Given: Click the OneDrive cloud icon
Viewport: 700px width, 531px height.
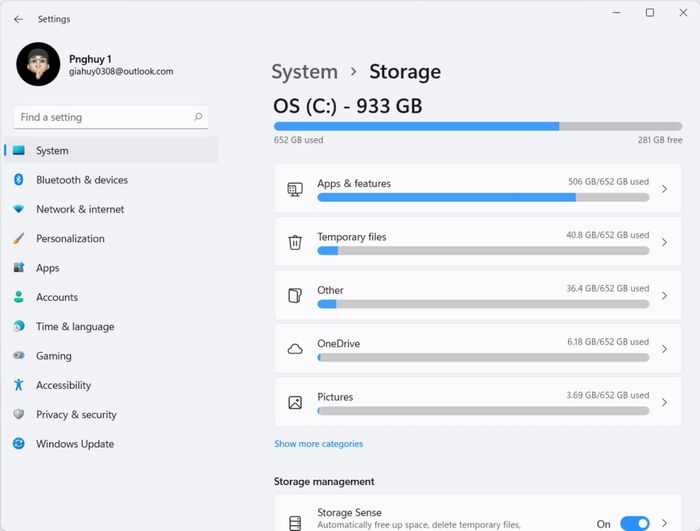Looking at the screenshot, I should 295,349.
